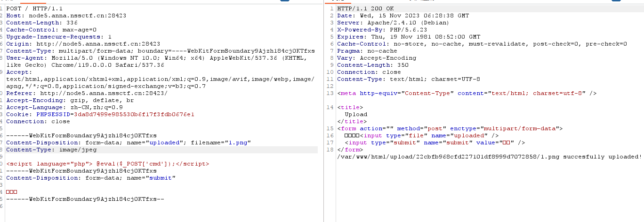Image resolution: width=644 pixels, height=222 pixels.
Task: Click 'Connection: close' in the request pane
Action: pos(38,121)
